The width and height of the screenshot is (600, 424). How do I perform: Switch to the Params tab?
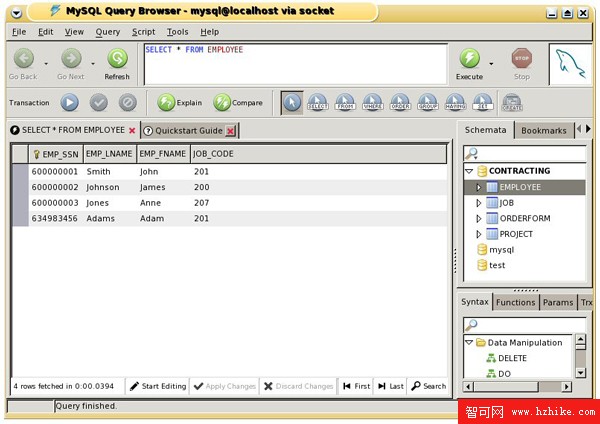[x=558, y=302]
